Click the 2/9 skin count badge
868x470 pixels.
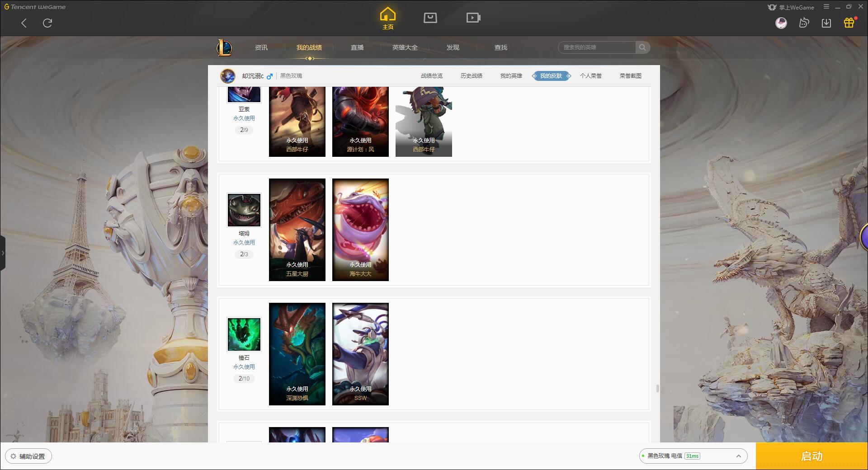point(244,130)
